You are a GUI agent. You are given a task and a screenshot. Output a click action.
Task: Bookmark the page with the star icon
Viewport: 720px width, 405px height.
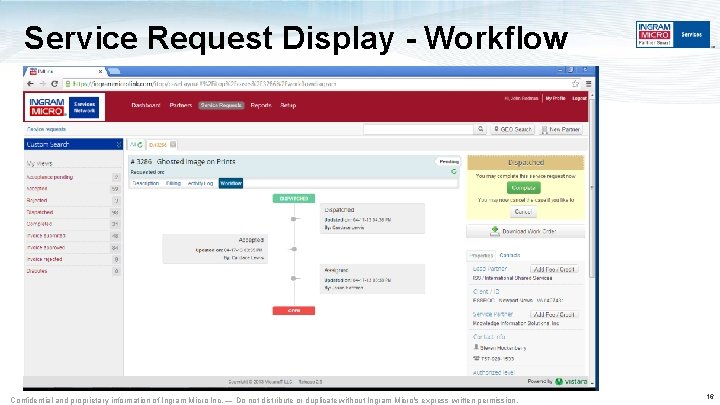[575, 84]
